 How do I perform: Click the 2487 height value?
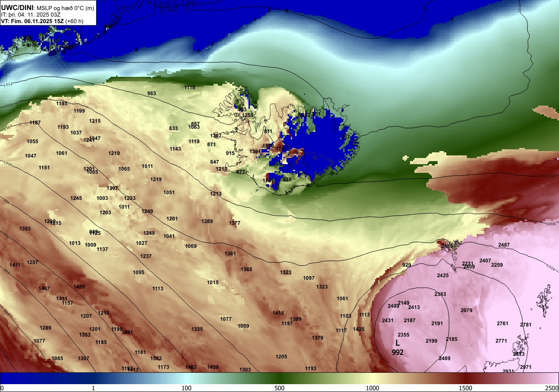click(504, 245)
